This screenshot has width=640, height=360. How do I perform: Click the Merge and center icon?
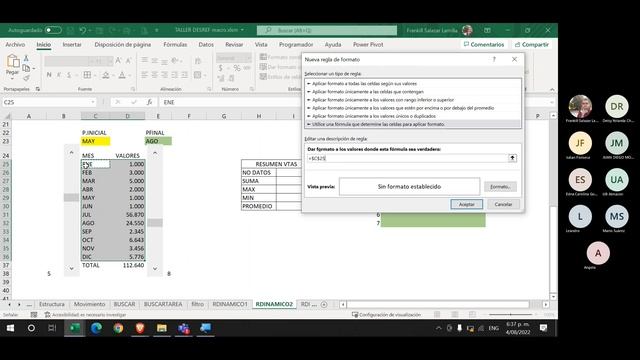(198, 75)
